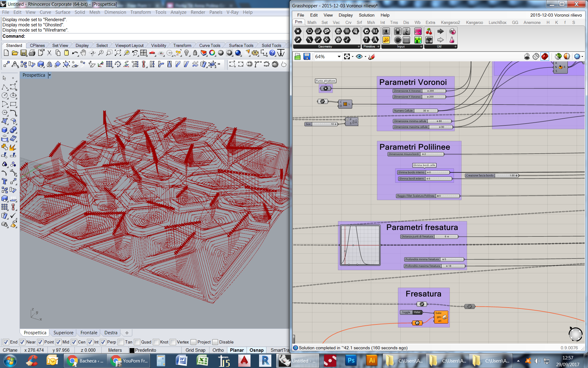Select the Pan hand tool in Rhino
This screenshot has height=368, width=588.
click(x=83, y=53)
